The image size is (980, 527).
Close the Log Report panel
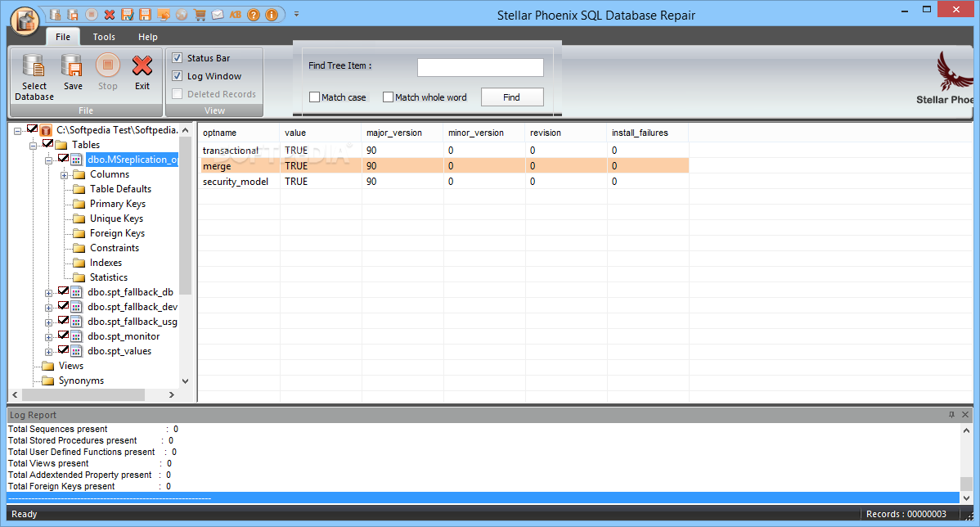tap(965, 414)
